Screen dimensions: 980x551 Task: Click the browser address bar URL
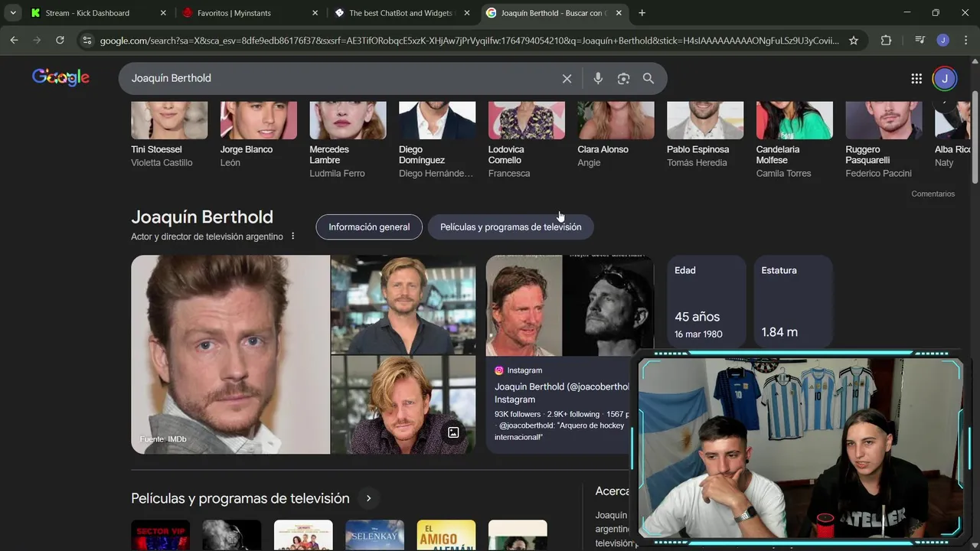[469, 41]
